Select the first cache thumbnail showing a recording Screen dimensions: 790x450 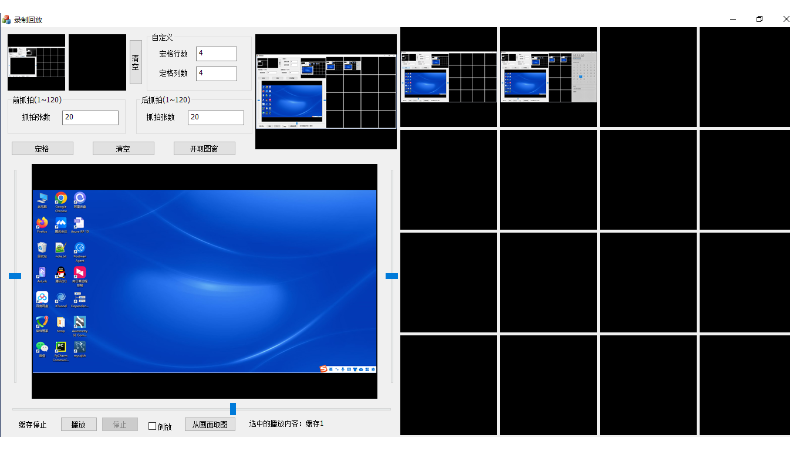coord(36,62)
